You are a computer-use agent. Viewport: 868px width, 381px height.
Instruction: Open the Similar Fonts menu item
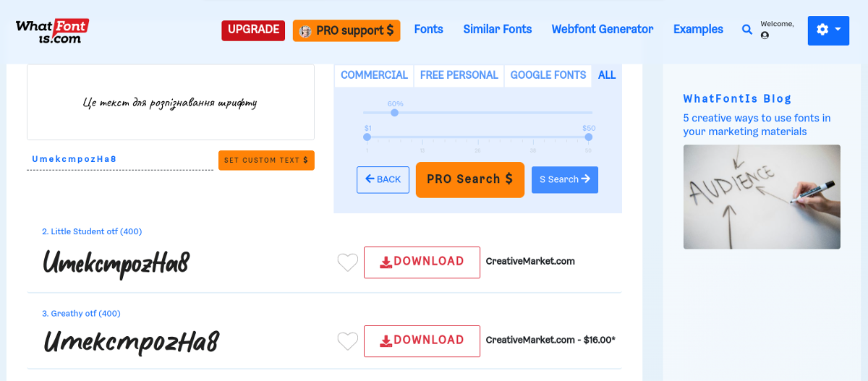coord(497,30)
